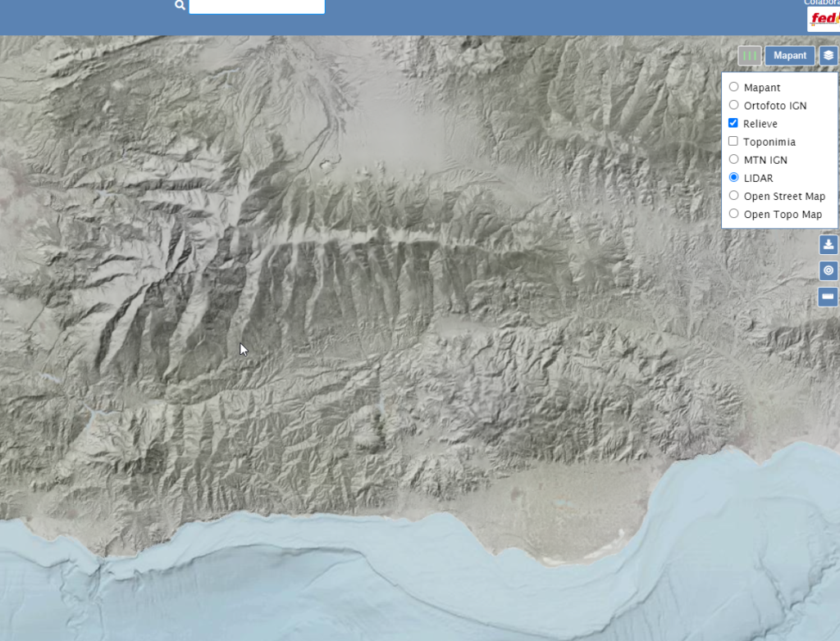The width and height of the screenshot is (840, 641).
Task: Enable the Toponimia checkbox
Action: (x=733, y=141)
